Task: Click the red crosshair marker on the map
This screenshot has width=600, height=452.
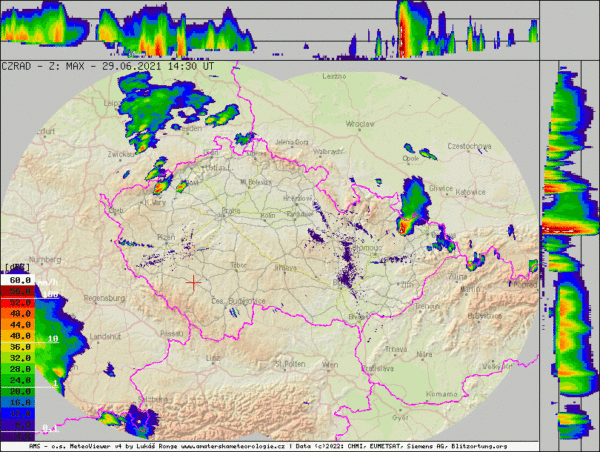Action: coord(193,282)
